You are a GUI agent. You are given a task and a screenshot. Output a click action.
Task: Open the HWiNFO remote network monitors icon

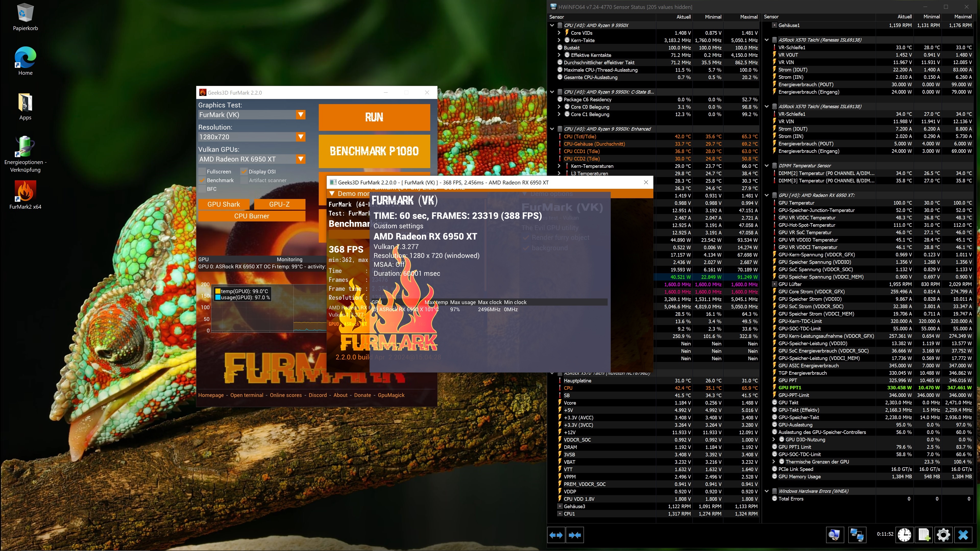[857, 535]
